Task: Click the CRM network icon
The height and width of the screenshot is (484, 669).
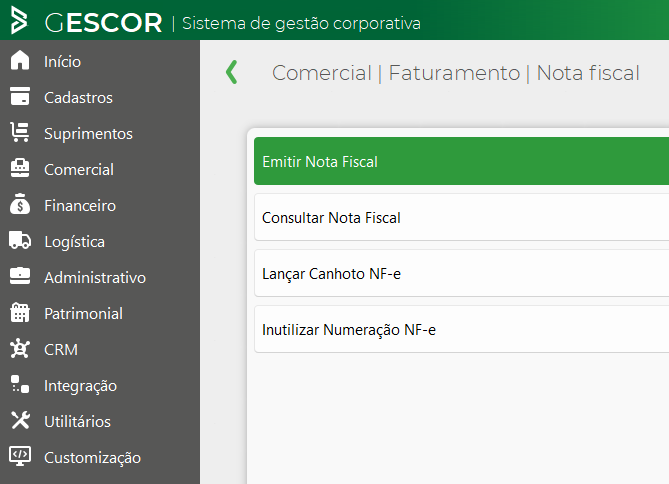Action: (x=19, y=349)
